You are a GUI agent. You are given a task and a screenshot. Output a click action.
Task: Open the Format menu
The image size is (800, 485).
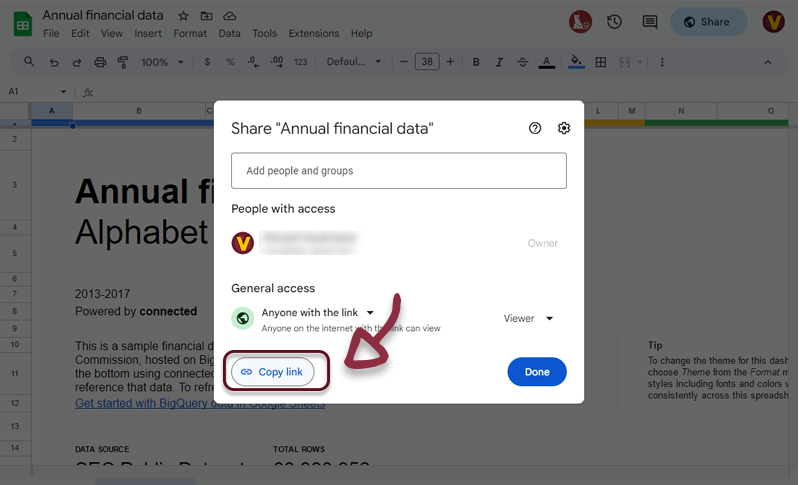click(190, 33)
